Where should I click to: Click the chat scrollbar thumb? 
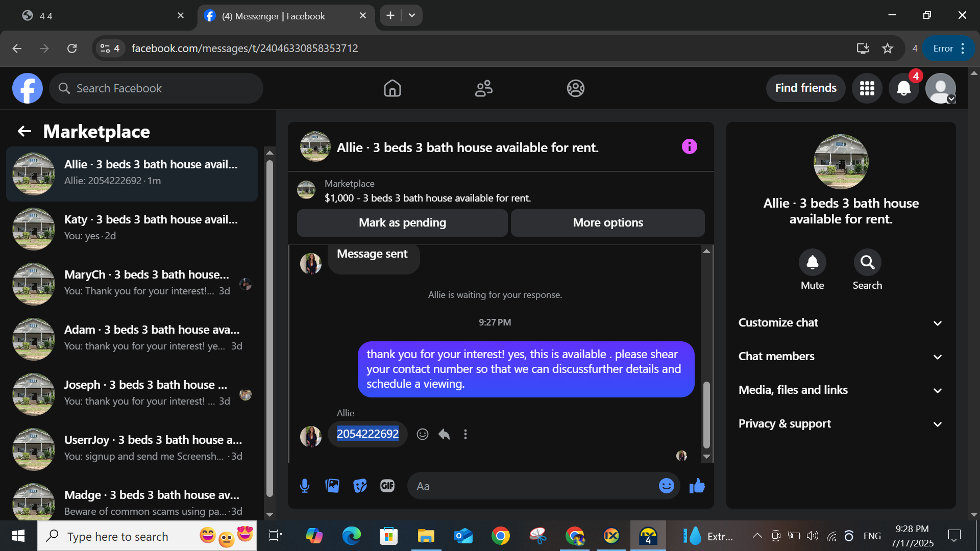click(x=706, y=415)
